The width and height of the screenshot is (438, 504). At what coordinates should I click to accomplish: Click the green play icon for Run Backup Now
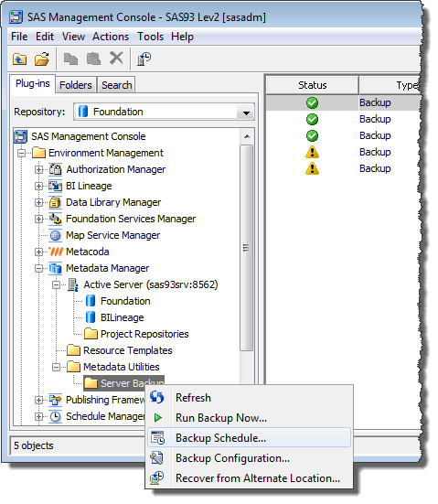tap(158, 417)
